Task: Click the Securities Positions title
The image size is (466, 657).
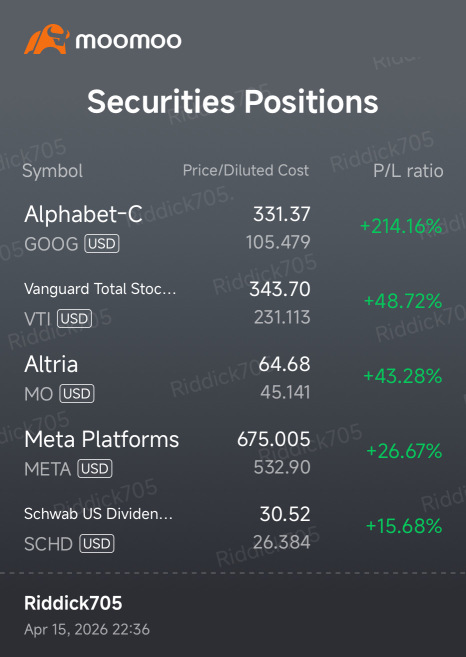Action: (x=233, y=102)
